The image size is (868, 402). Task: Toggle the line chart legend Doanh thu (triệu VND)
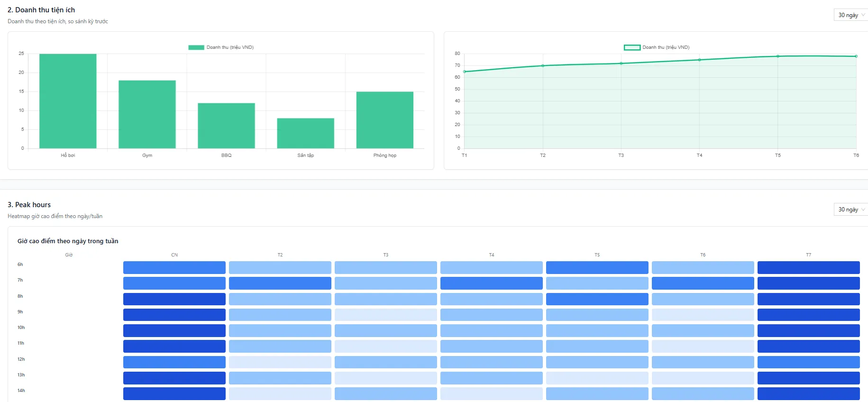pyautogui.click(x=657, y=47)
